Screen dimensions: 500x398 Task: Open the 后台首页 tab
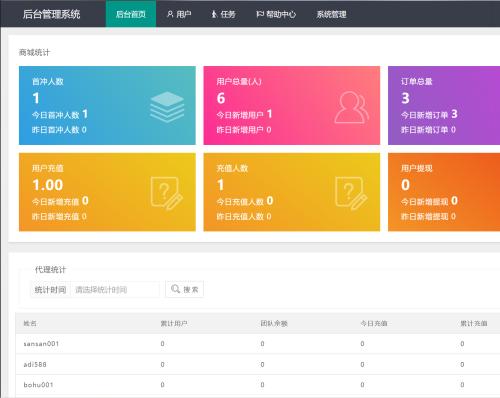coord(131,14)
